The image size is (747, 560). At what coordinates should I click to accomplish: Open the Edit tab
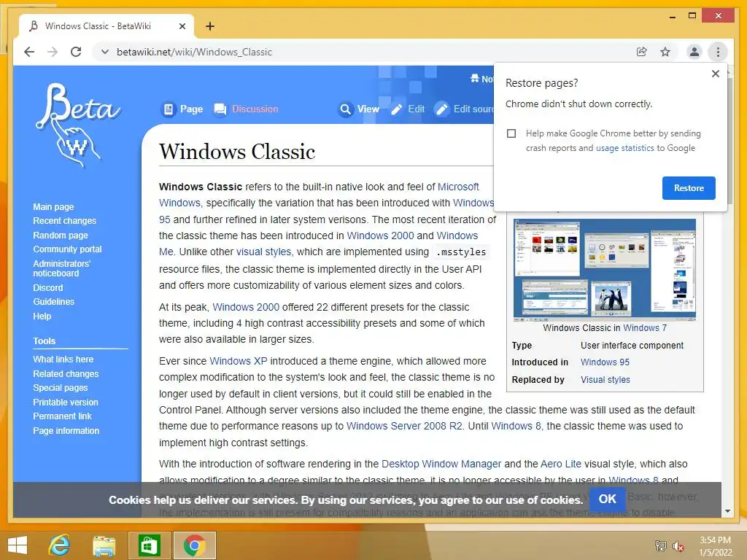(x=408, y=109)
